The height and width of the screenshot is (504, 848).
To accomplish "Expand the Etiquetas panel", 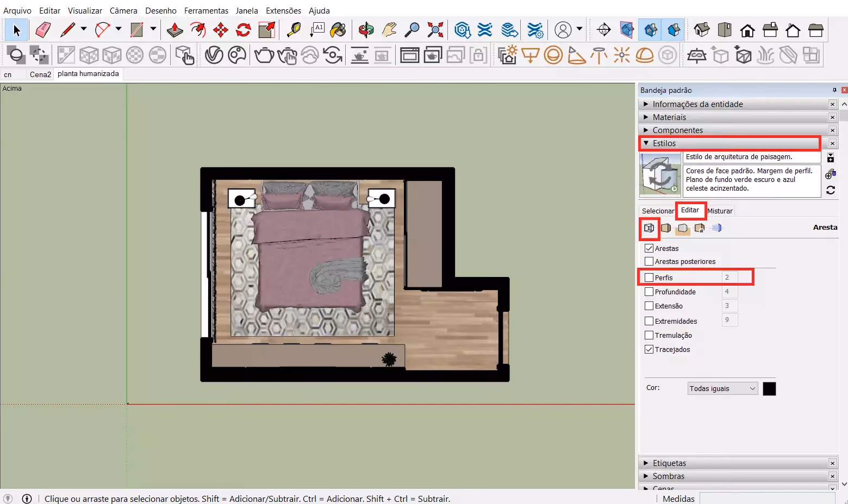I will (x=738, y=463).
